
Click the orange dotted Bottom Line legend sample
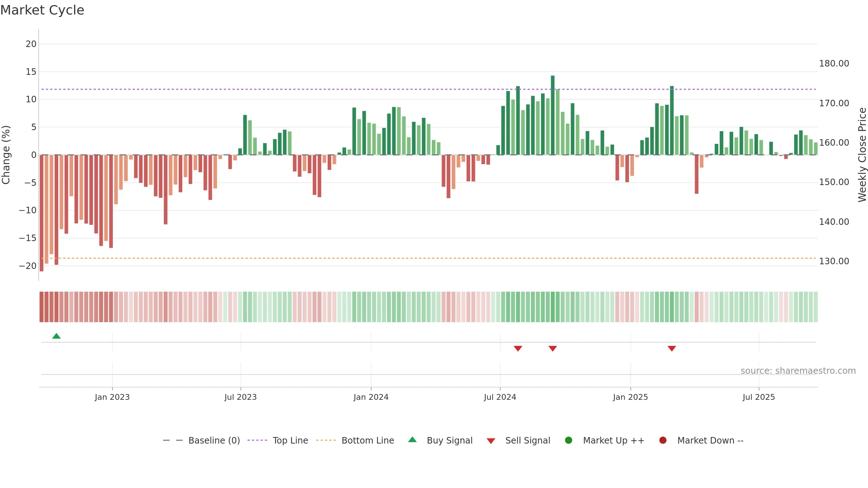point(326,440)
